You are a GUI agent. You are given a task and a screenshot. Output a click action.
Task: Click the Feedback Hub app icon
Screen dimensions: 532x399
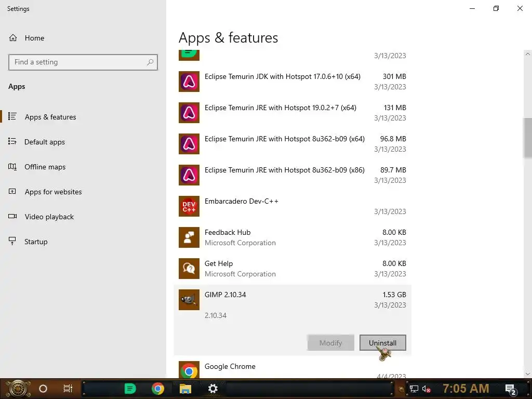[x=189, y=237]
